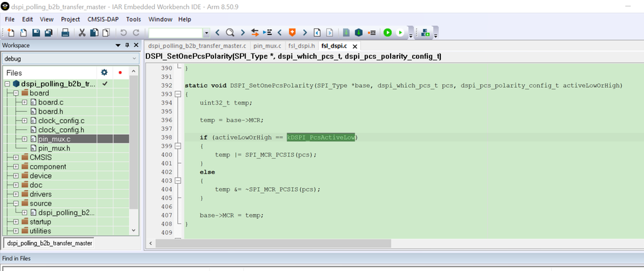The width and height of the screenshot is (644, 271).
Task: Open the CMSIS-DAP menu
Action: point(103,19)
